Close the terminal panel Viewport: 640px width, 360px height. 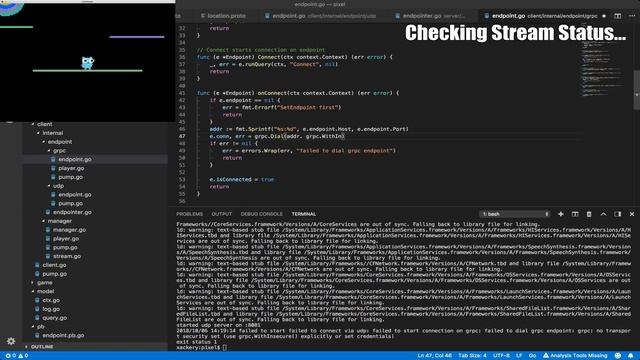click(632, 214)
